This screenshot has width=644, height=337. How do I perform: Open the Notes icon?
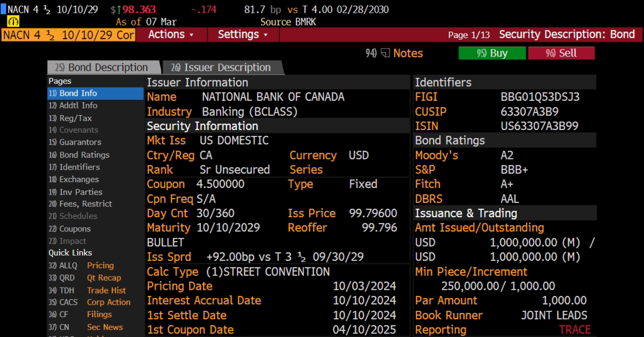(385, 53)
